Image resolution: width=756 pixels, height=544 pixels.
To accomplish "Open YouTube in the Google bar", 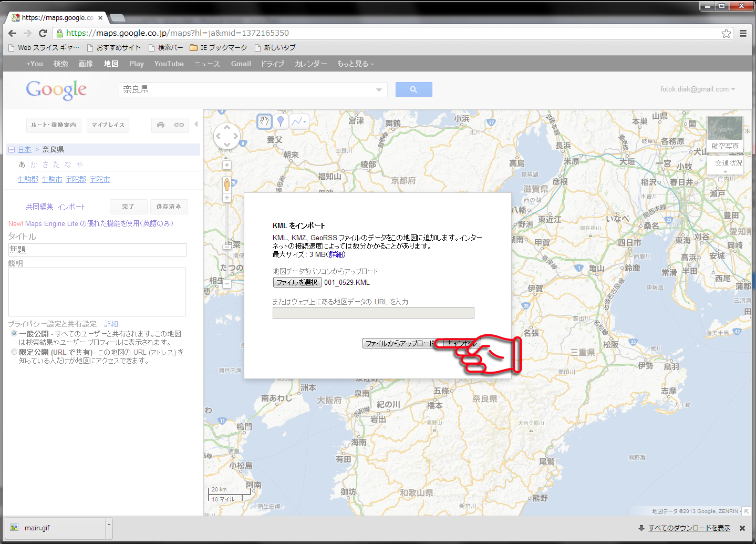I will [169, 64].
